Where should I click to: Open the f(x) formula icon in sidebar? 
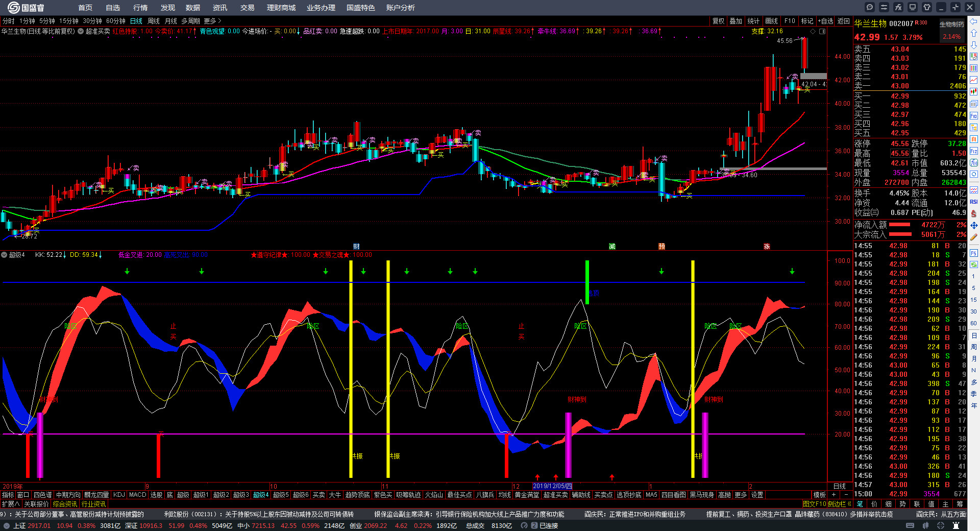[974, 163]
